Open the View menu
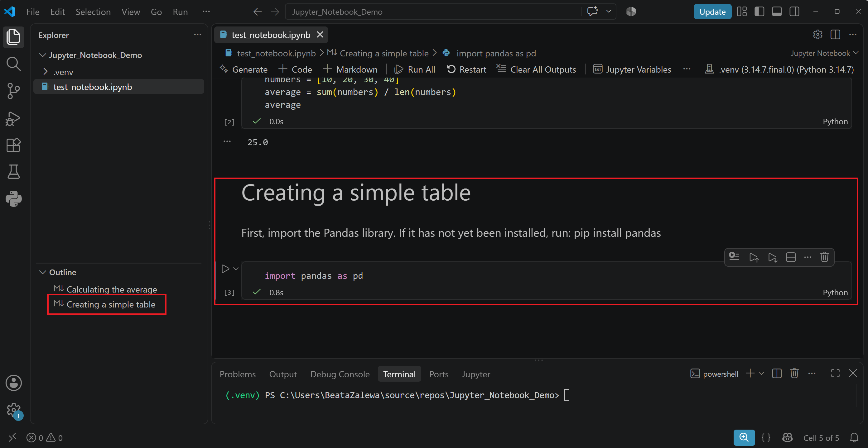Screen dimensions: 868x448 pos(131,12)
